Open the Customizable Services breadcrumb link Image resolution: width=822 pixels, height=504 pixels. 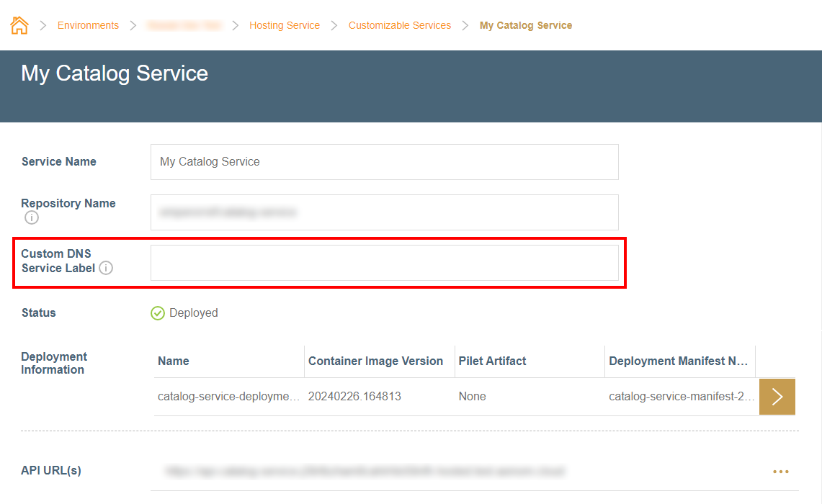click(x=400, y=26)
